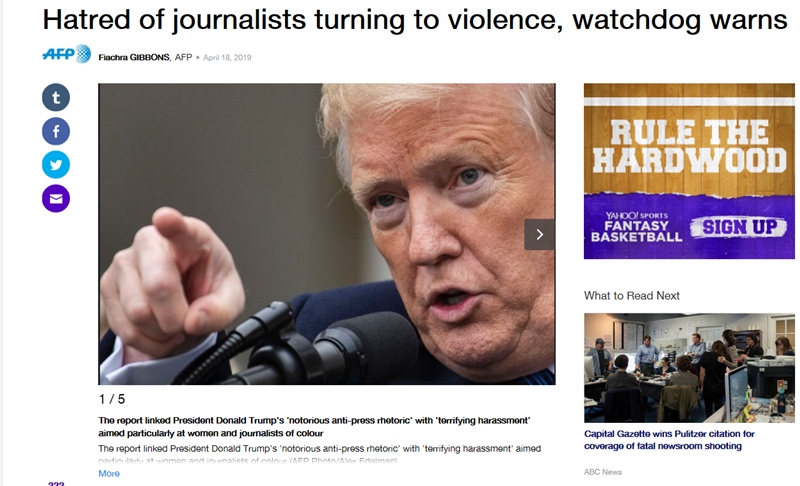Advance slideshow with next arrow
Screen dimensions: 800x486
tap(539, 235)
